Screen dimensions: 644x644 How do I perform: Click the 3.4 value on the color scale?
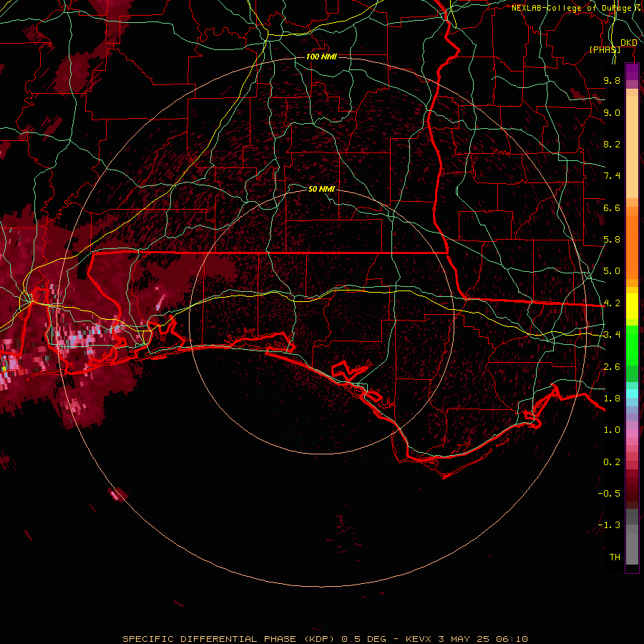tap(612, 335)
